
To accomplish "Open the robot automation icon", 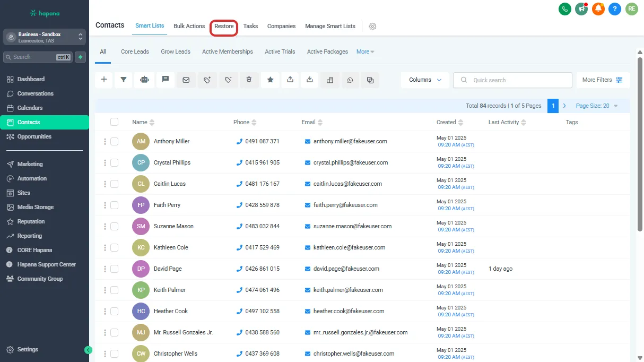I will [x=144, y=80].
